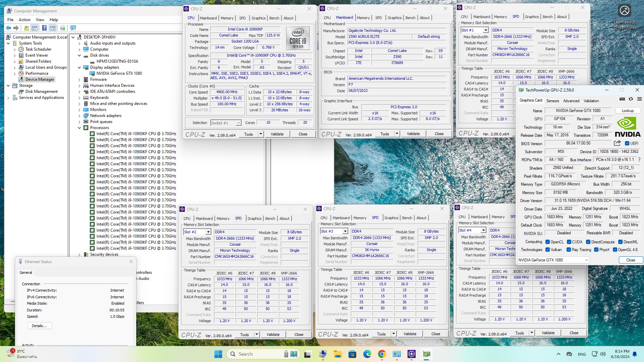Open the Action menu in Computer Management
The width and height of the screenshot is (644, 362).
(24, 20)
